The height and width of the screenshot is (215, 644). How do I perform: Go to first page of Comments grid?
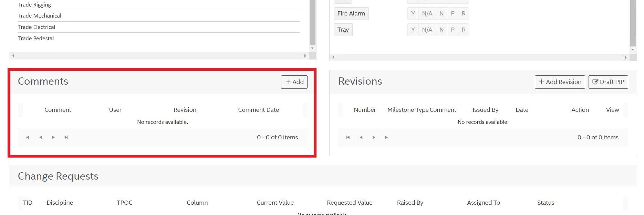click(28, 137)
